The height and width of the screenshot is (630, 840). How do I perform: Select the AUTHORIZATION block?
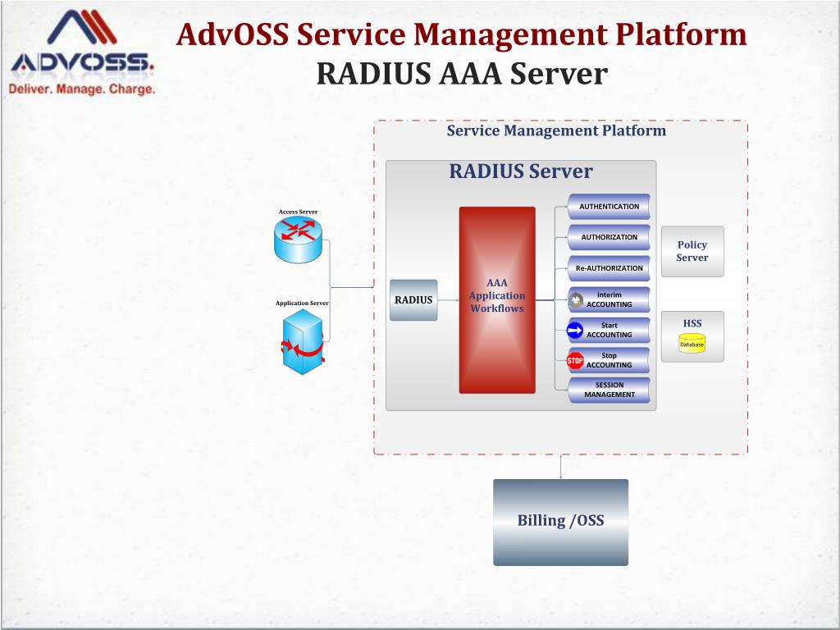[x=609, y=237]
